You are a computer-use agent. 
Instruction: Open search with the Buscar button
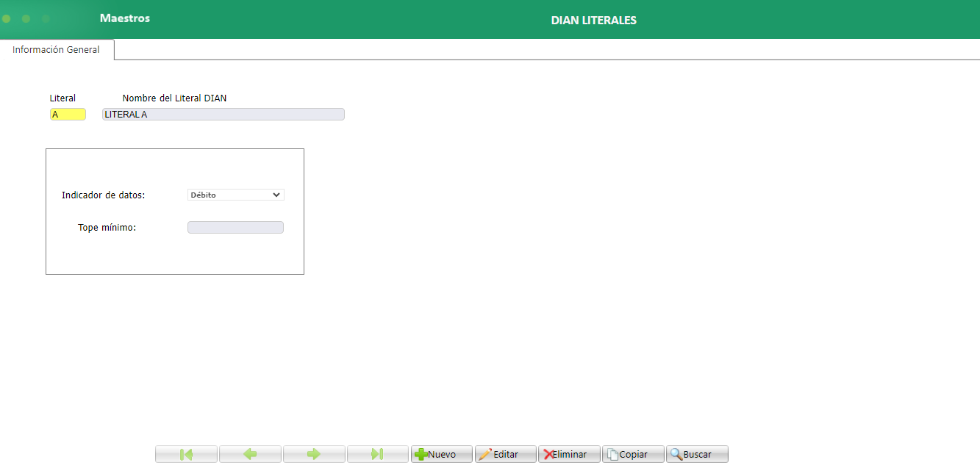(697, 454)
